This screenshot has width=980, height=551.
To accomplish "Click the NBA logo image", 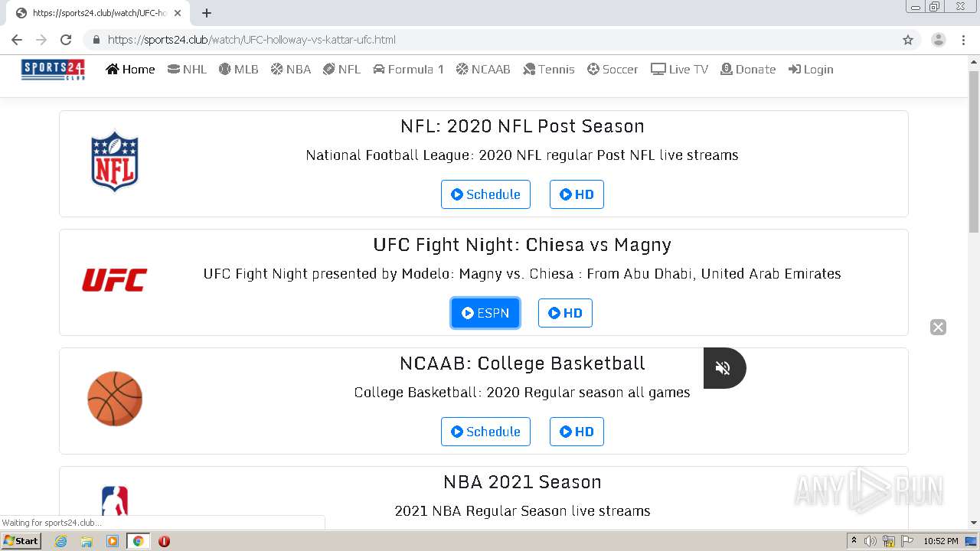I will coord(115,502).
